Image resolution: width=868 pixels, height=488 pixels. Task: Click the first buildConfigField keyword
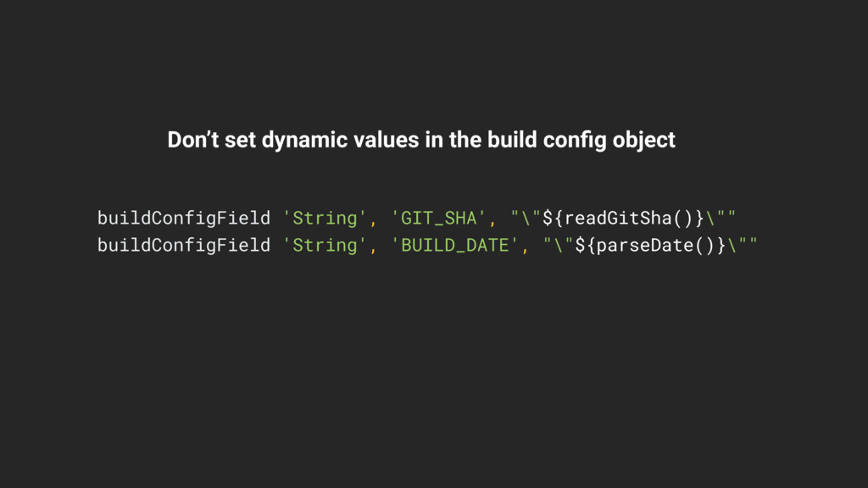click(x=184, y=218)
